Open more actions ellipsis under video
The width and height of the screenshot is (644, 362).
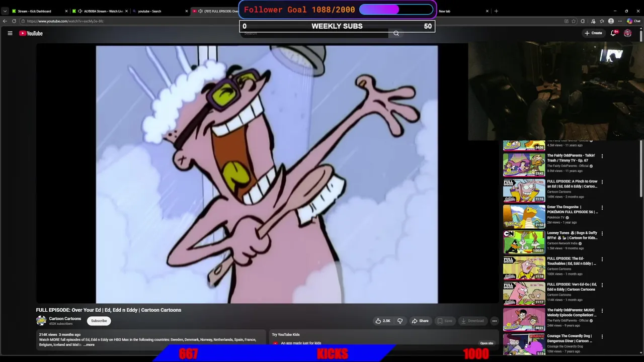coord(494,321)
